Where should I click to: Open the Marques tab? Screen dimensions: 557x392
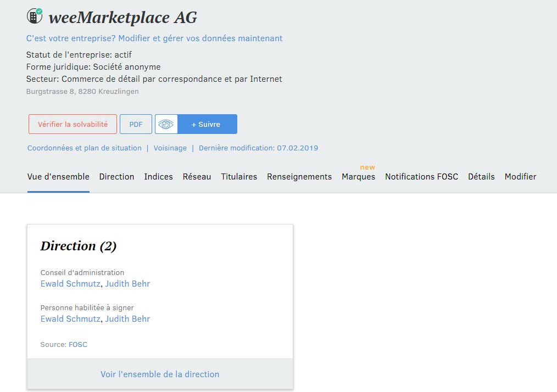point(358,177)
